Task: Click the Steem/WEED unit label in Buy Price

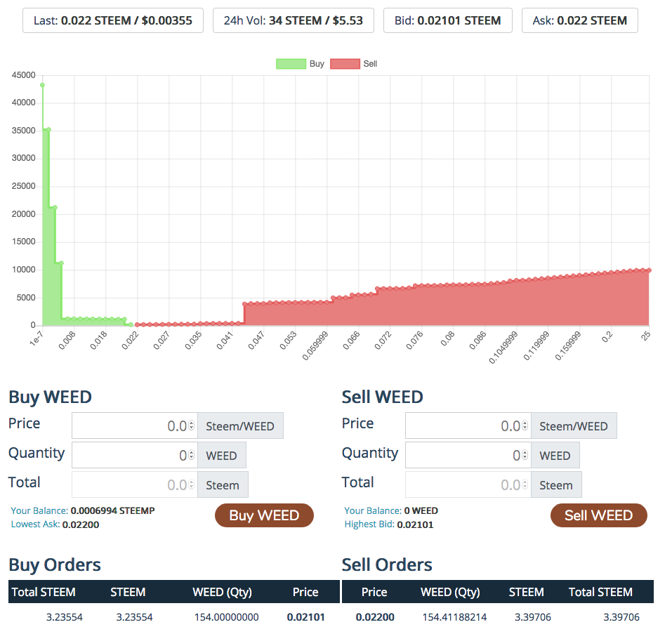Action: [240, 425]
